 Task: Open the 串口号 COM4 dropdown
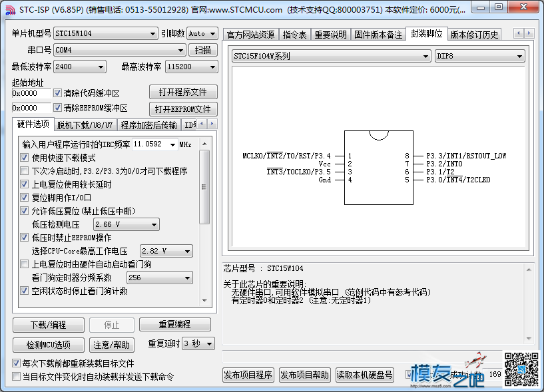[x=119, y=50]
